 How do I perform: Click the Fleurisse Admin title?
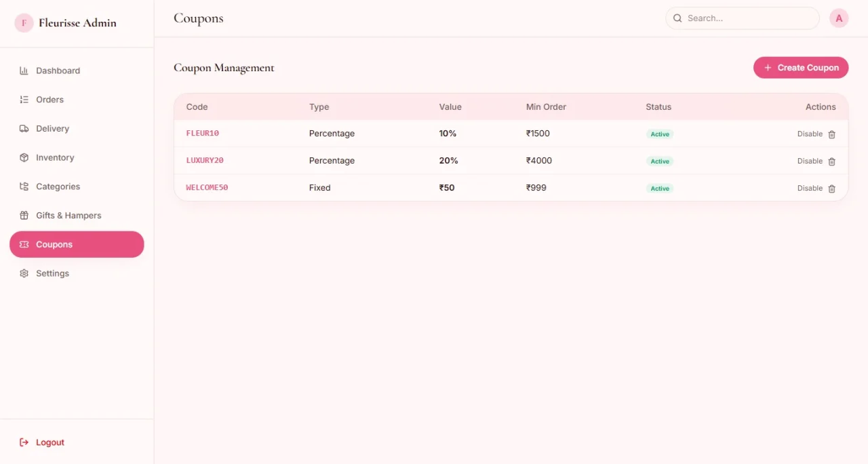coord(77,23)
